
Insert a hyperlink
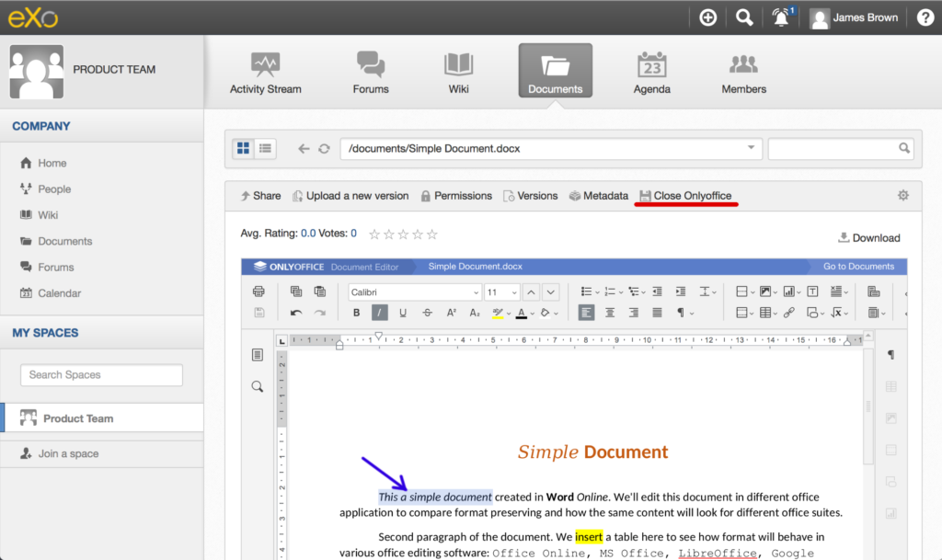788,313
